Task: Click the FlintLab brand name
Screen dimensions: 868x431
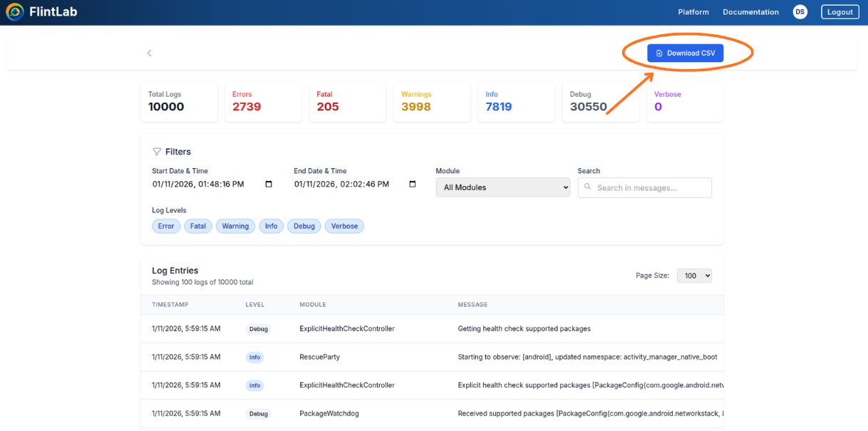Action: (x=53, y=12)
